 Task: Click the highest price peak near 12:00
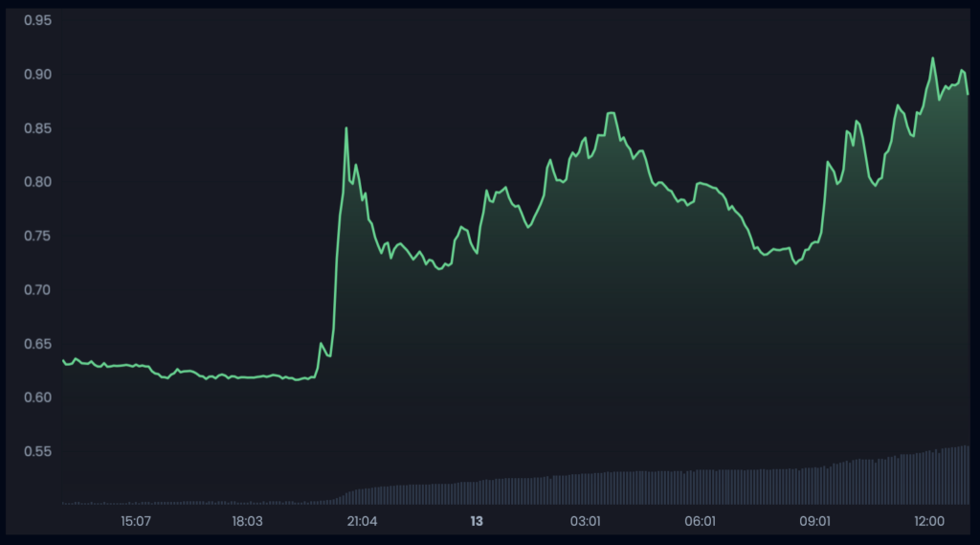point(932,58)
